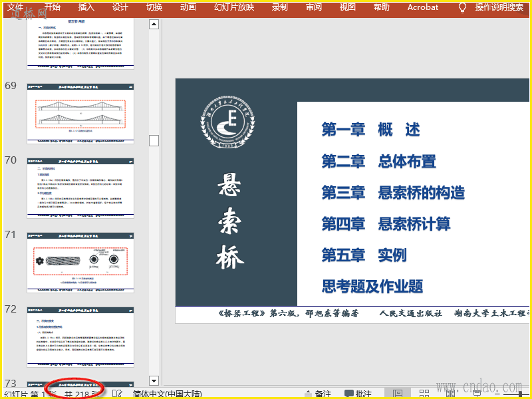Select slide 72 thumbnail
The image size is (532, 399).
[80, 337]
